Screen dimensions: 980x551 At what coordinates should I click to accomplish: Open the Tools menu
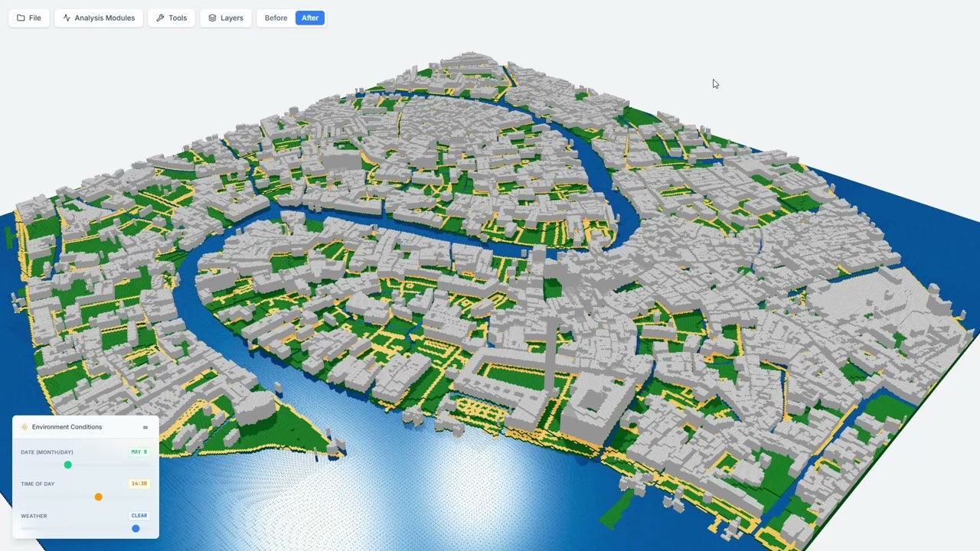tap(171, 18)
